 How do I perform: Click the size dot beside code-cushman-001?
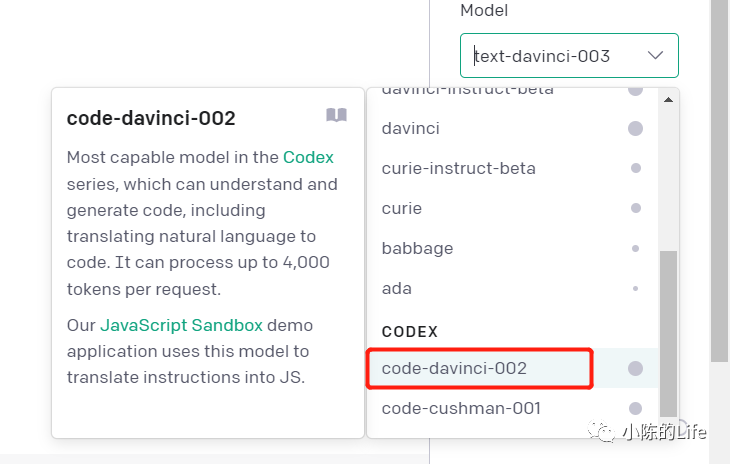click(x=635, y=409)
